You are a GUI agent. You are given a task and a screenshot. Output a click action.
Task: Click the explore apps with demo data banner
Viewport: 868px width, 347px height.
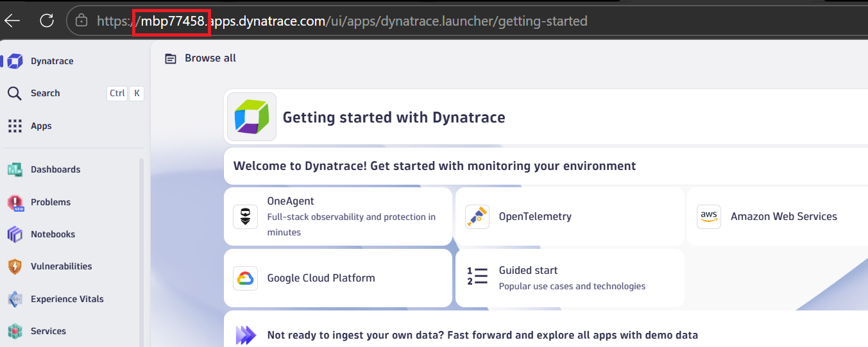tap(546, 330)
